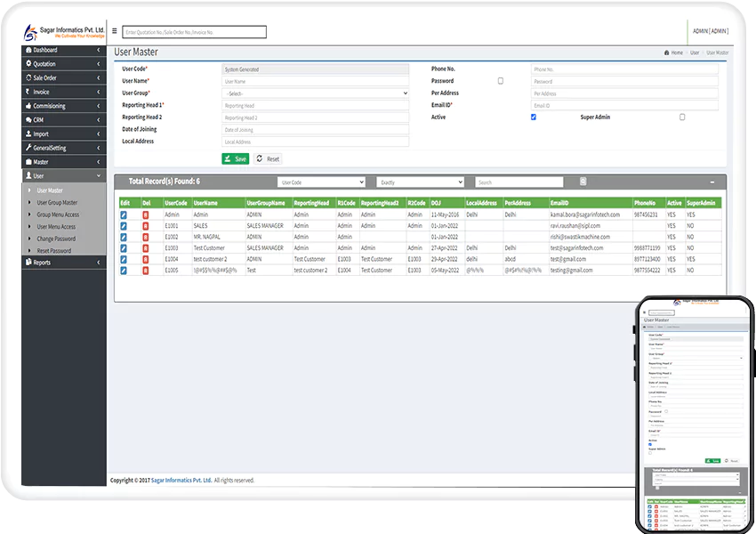Open User Menu Access submenu item
Image resolution: width=756 pixels, height=534 pixels.
coord(56,227)
